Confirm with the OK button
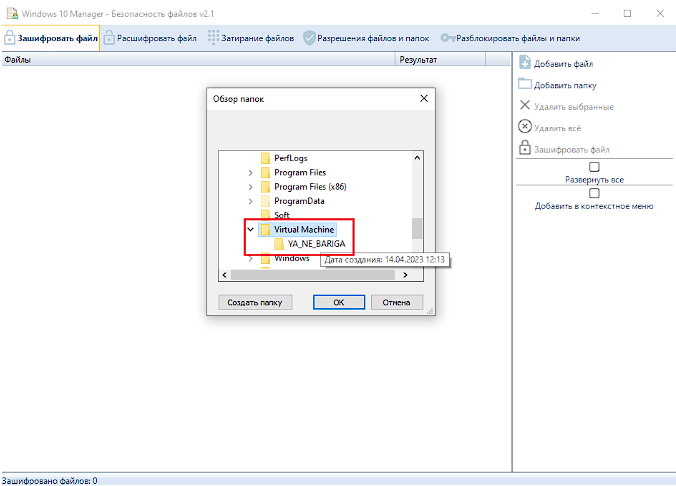 [339, 302]
